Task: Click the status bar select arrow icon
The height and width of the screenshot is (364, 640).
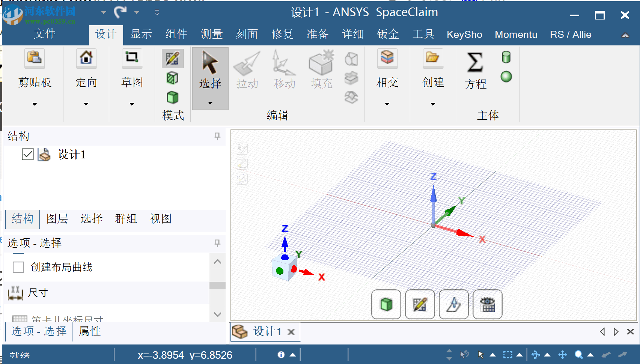Action: click(x=481, y=355)
